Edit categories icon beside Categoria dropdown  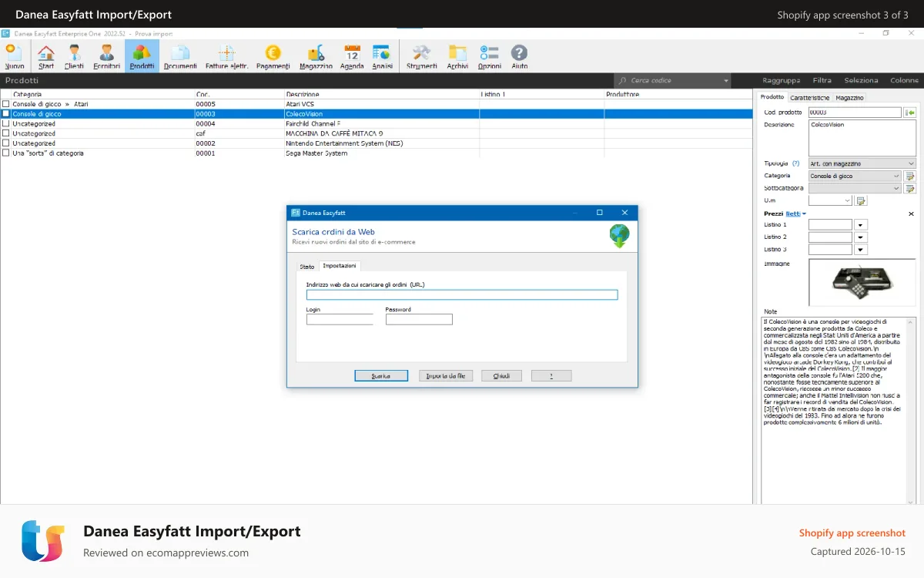[910, 176]
